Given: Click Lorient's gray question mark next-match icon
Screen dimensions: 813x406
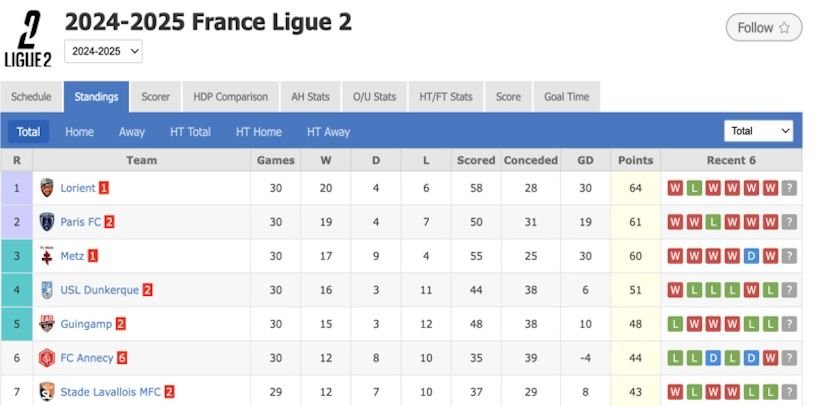Looking at the screenshot, I should tap(789, 188).
